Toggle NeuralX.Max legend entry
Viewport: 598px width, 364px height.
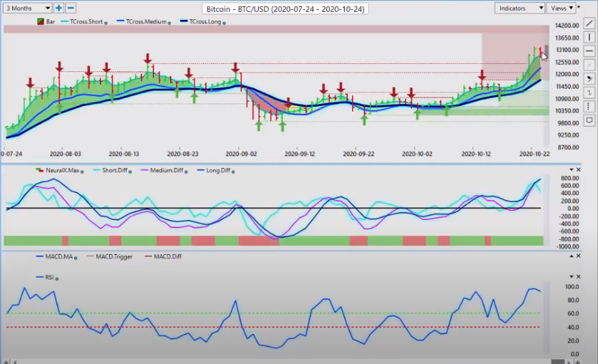(x=57, y=170)
